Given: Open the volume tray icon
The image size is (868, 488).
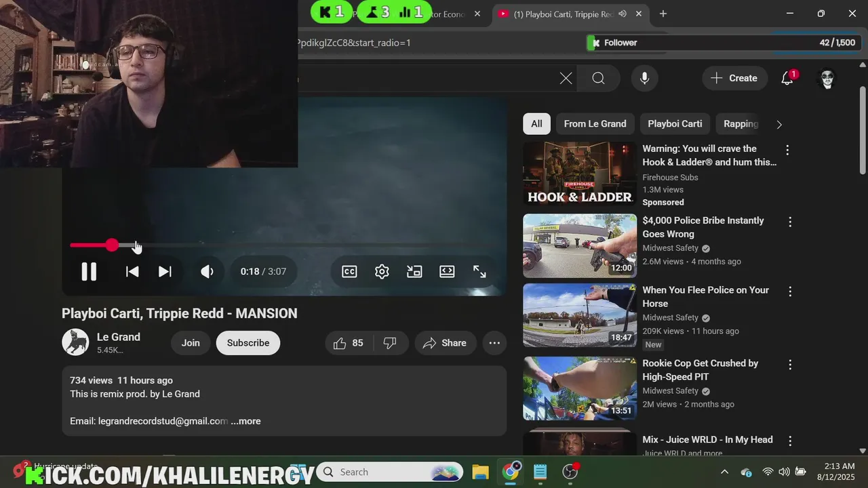Looking at the screenshot, I should pos(784,472).
